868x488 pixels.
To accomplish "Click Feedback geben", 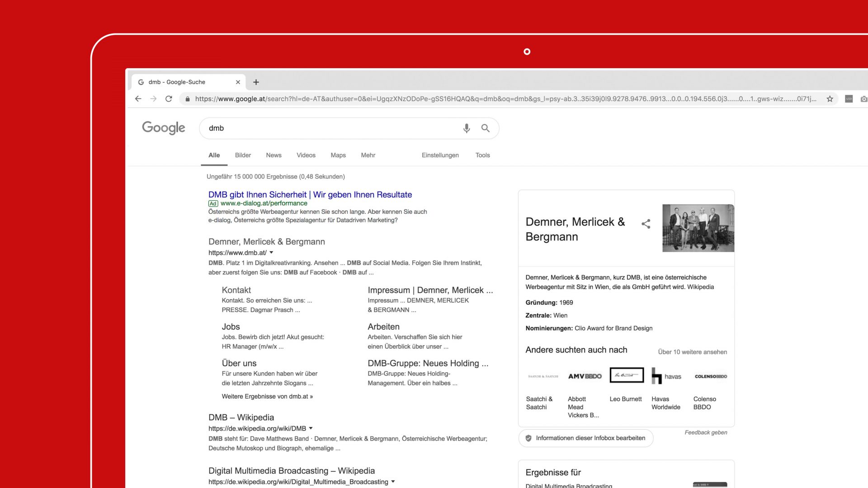I will point(706,432).
